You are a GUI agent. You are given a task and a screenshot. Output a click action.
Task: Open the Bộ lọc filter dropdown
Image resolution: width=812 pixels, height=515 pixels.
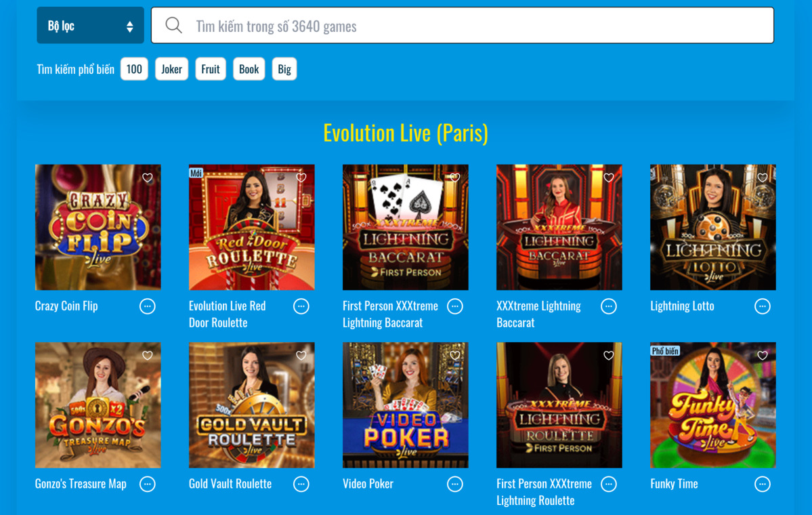[x=90, y=24]
